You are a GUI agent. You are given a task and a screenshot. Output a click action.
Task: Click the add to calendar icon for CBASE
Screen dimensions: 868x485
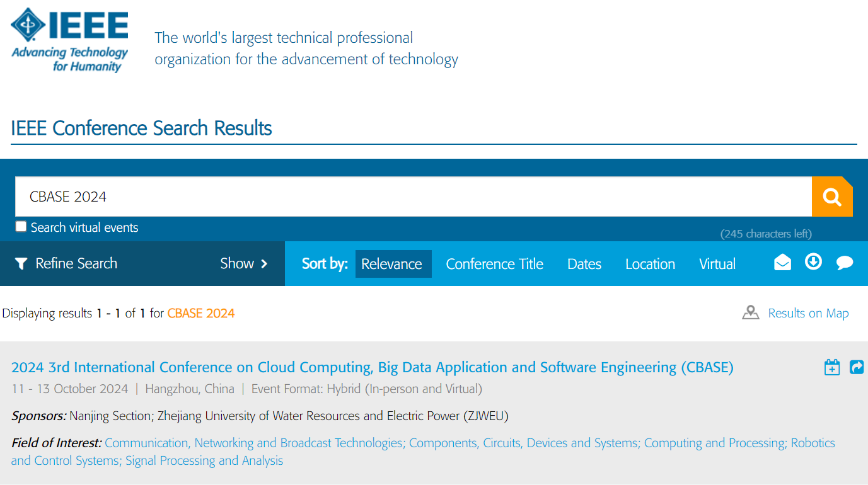[x=832, y=367]
